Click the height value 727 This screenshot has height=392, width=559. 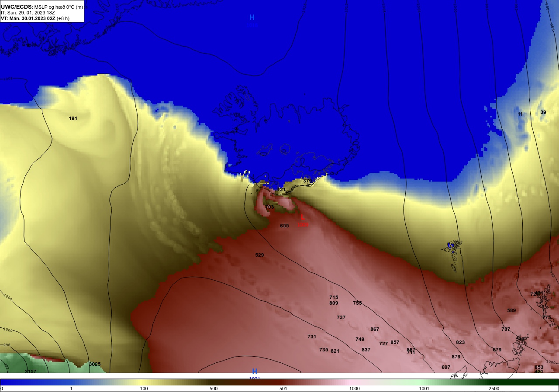coord(383,344)
